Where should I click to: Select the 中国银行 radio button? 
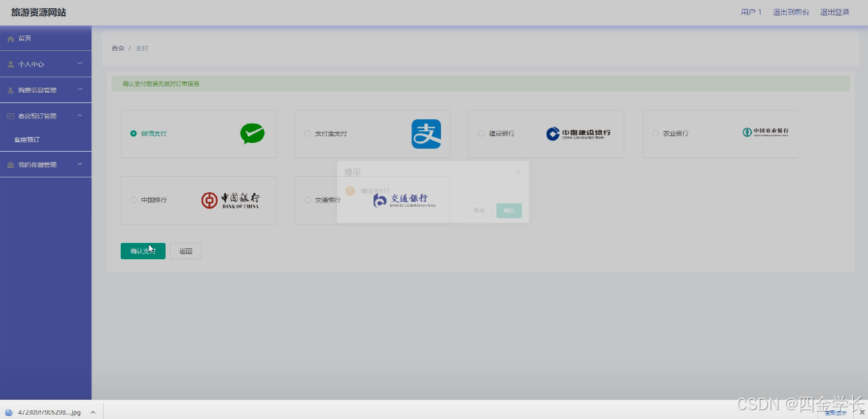[x=133, y=200]
